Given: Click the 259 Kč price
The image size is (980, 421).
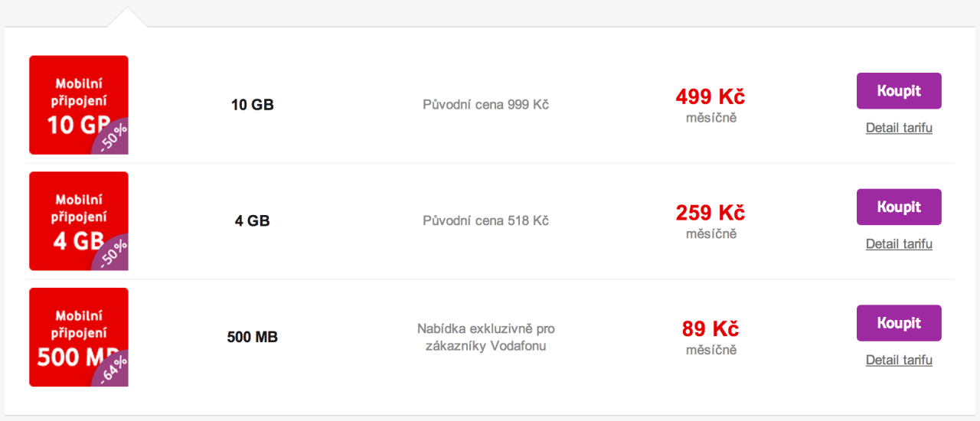Looking at the screenshot, I should click(710, 213).
